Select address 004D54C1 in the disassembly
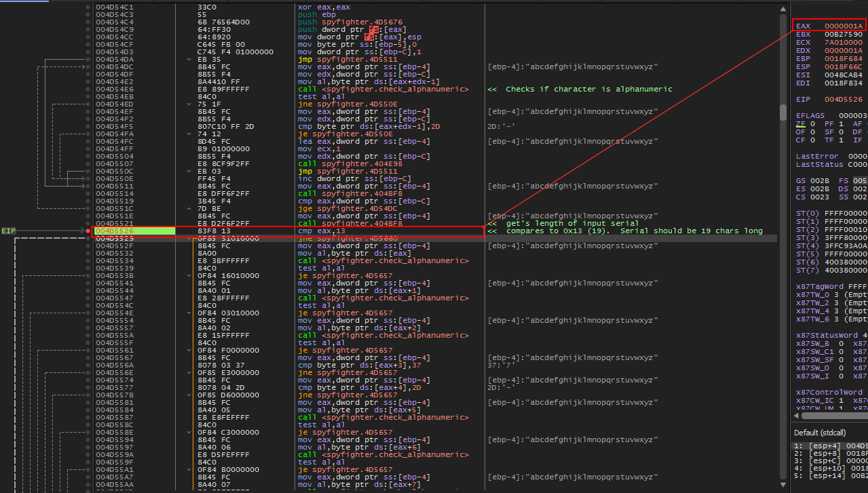The width and height of the screenshot is (868, 493). [115, 7]
